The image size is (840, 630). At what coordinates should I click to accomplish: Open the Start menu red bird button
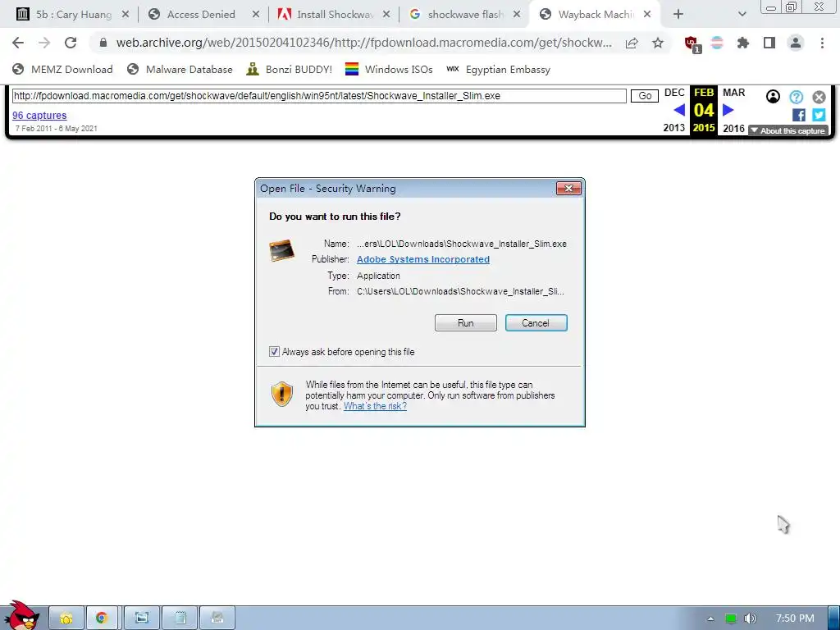coord(21,616)
